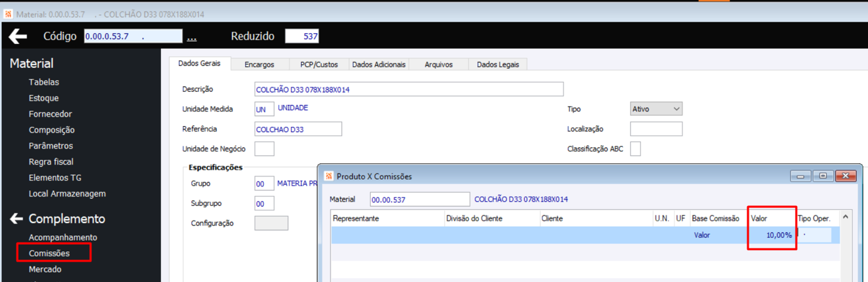Image resolution: width=868 pixels, height=282 pixels.
Task: Click the Reduzido field showing 537
Action: point(302,36)
